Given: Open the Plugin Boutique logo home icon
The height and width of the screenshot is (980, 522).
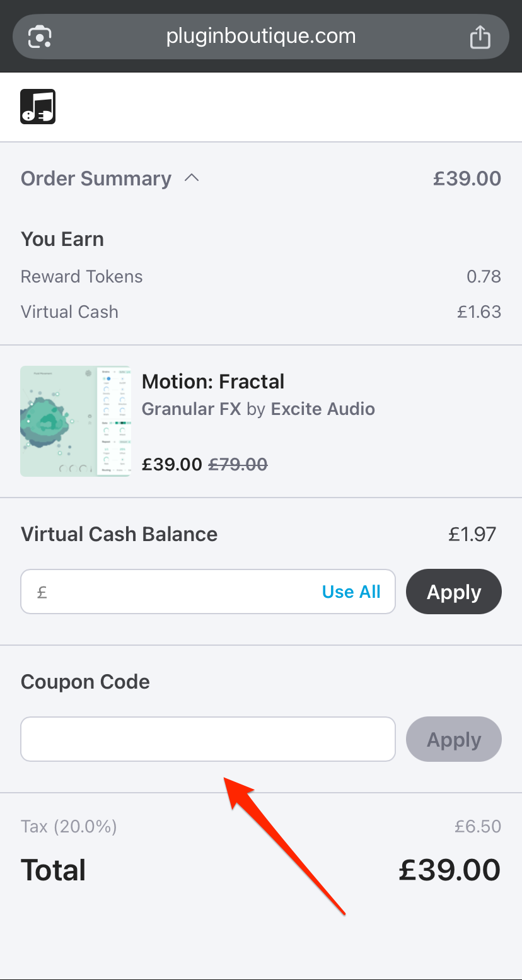Looking at the screenshot, I should point(38,107).
